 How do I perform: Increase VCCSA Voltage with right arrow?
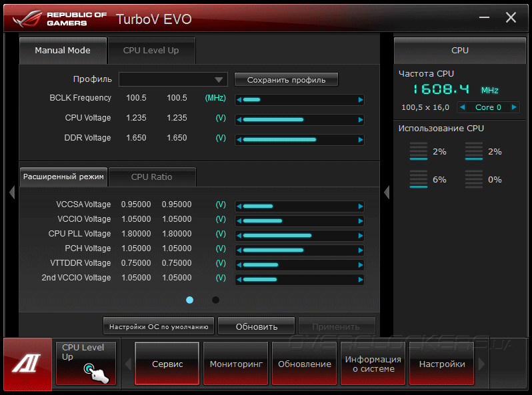point(360,206)
